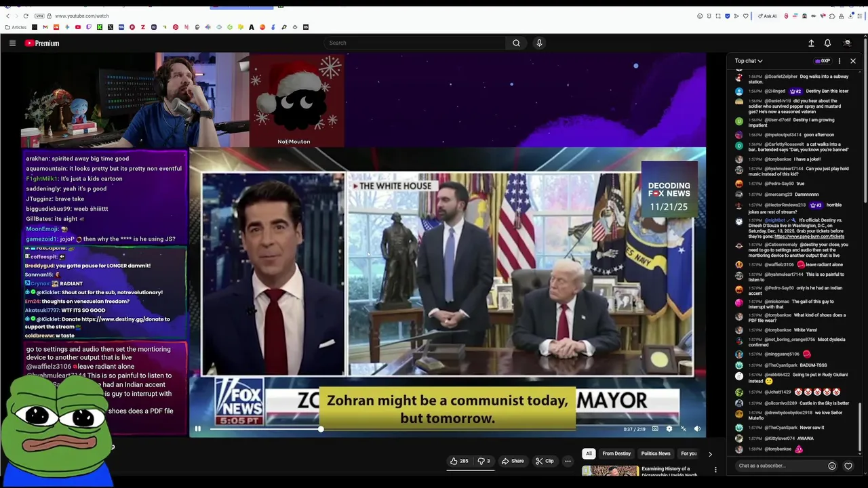Screen dimensions: 868x488
Task: Open the YouTube guide hamburger menu
Action: (x=12, y=43)
